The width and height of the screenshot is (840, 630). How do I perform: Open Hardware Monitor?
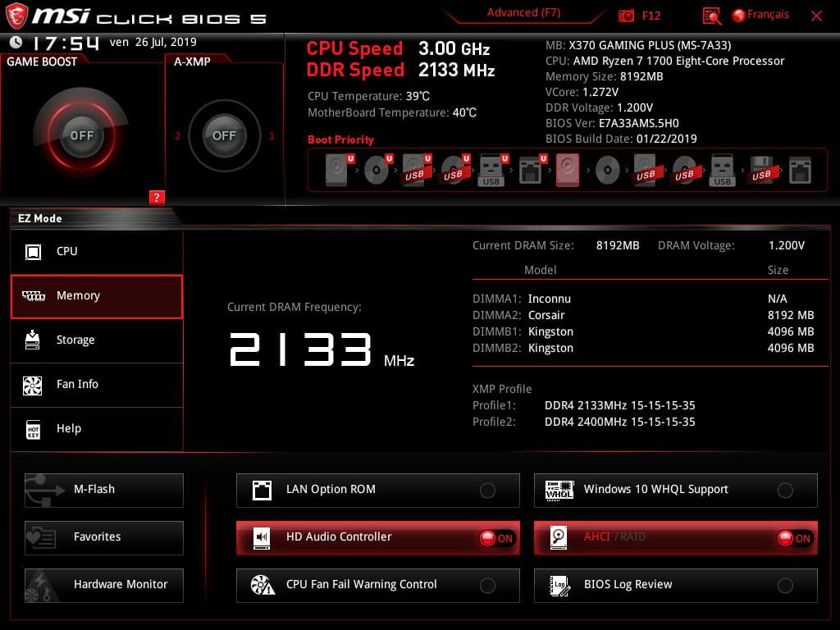coord(104,585)
